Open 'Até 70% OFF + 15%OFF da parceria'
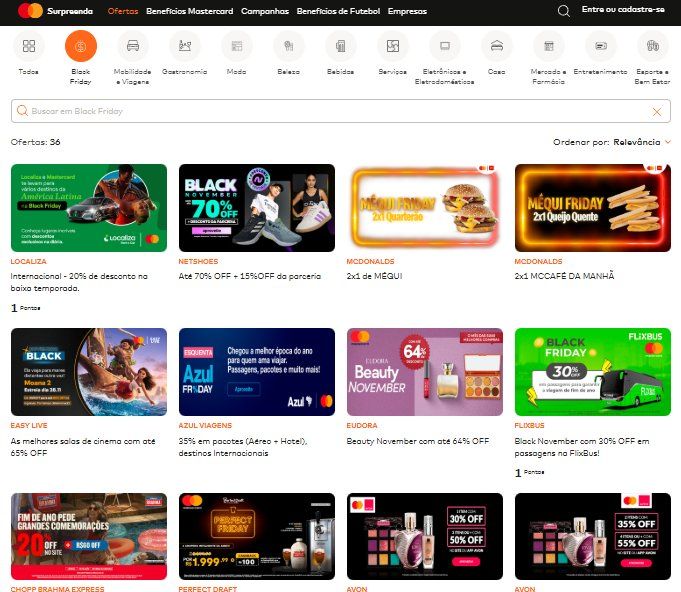This screenshot has width=681, height=592. 250,276
